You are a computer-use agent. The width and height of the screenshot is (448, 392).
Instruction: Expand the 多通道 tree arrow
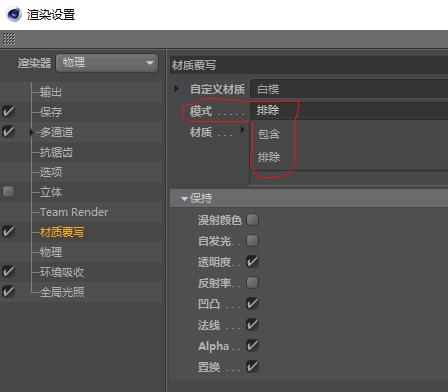click(32, 132)
